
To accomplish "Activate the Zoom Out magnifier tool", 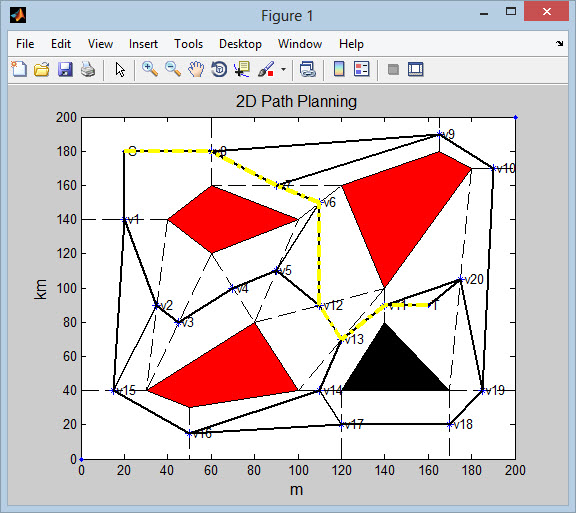I will 173,69.
